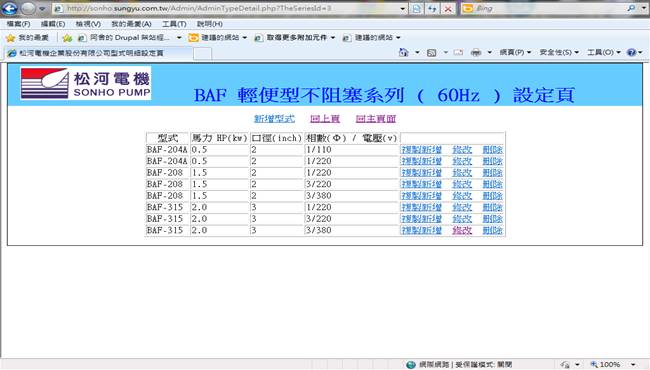Click the RSS feeds icon
This screenshot has width=650, height=370.
coord(432,53)
